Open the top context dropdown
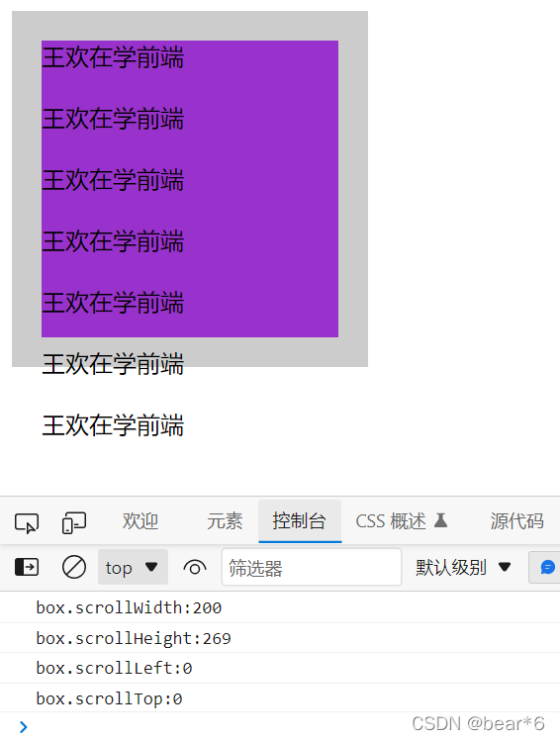The width and height of the screenshot is (560, 740). (133, 567)
